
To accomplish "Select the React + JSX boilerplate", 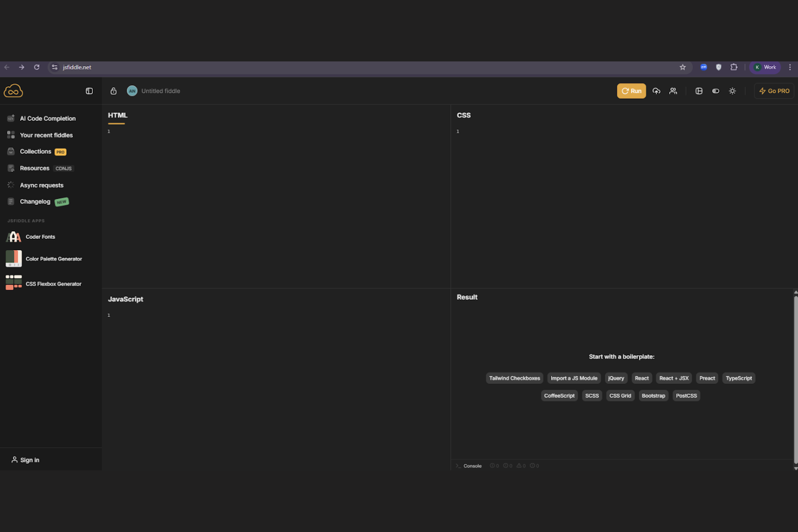I will pyautogui.click(x=673, y=378).
